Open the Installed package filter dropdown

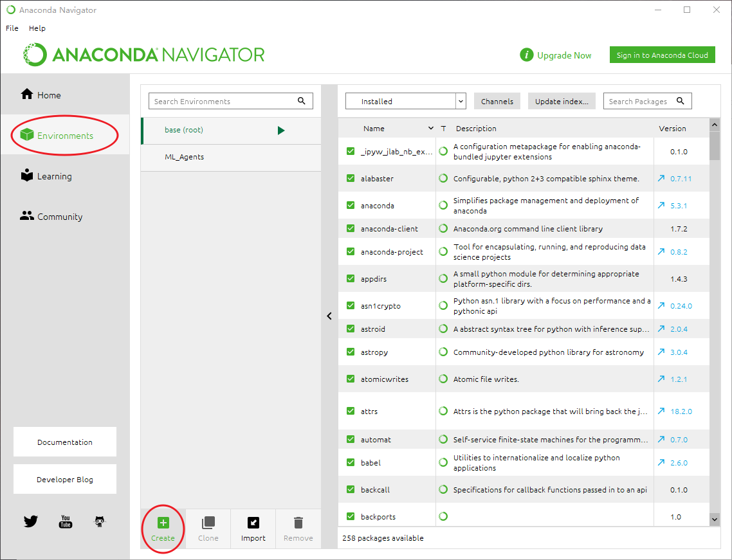pyautogui.click(x=406, y=101)
